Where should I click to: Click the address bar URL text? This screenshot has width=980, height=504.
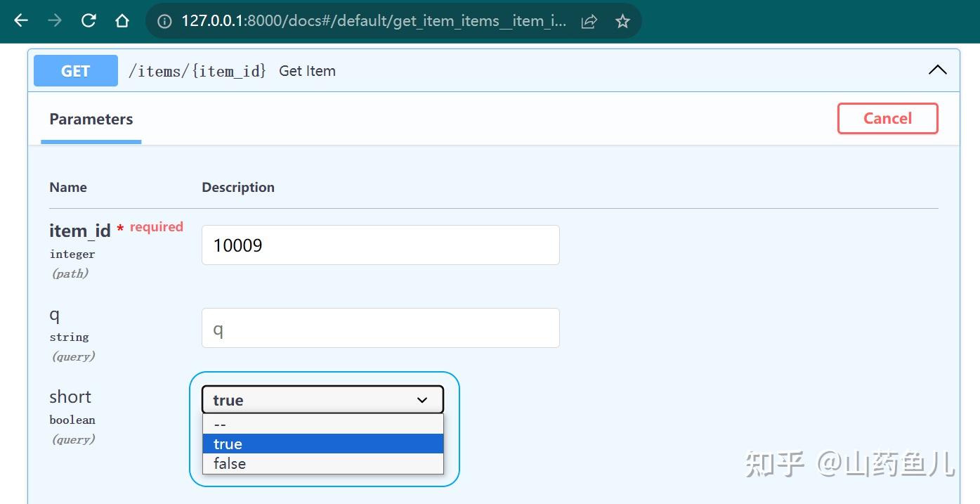tap(374, 21)
